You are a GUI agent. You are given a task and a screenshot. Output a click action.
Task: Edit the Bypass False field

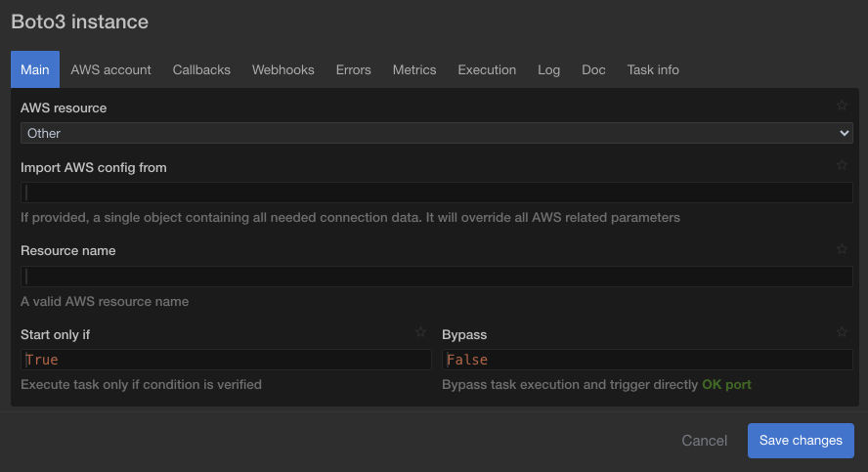(647, 360)
